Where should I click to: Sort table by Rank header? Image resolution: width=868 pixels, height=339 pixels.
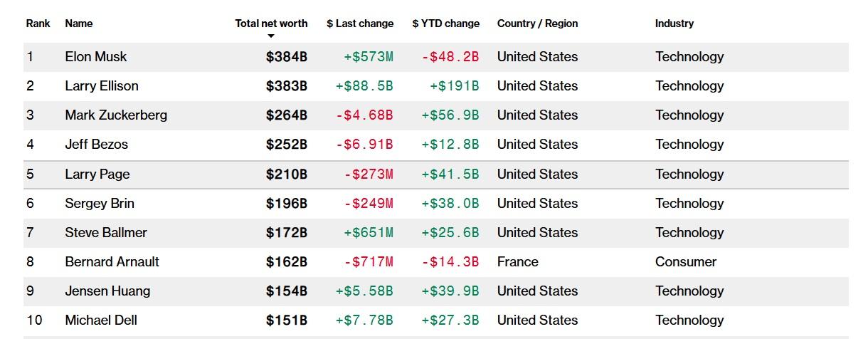tap(38, 24)
